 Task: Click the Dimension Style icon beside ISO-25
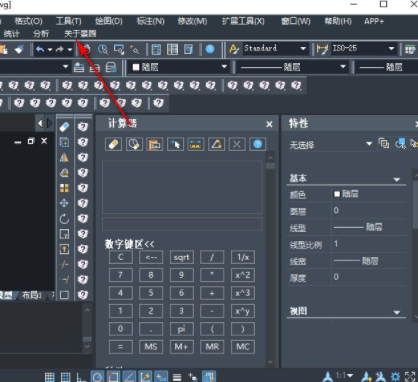322,50
